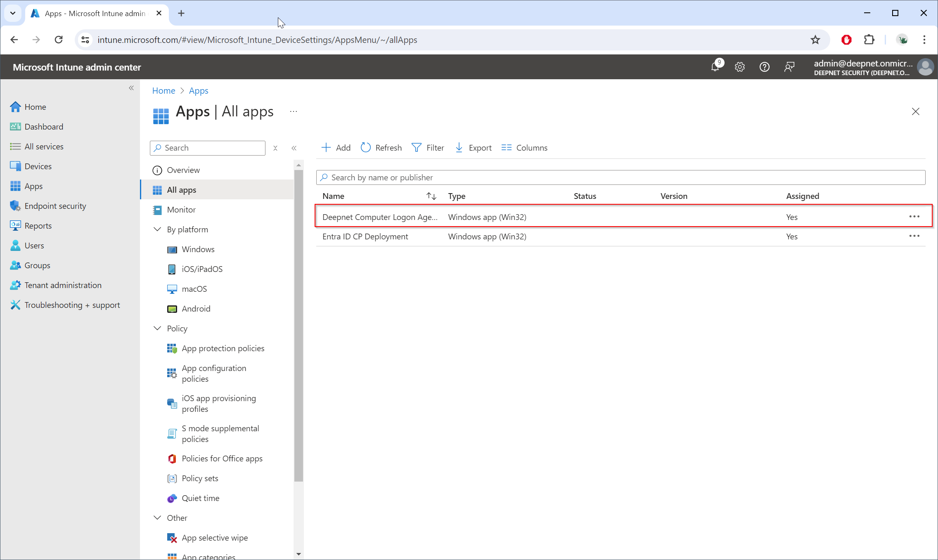Open the Columns chooser
938x560 pixels.
pos(524,148)
